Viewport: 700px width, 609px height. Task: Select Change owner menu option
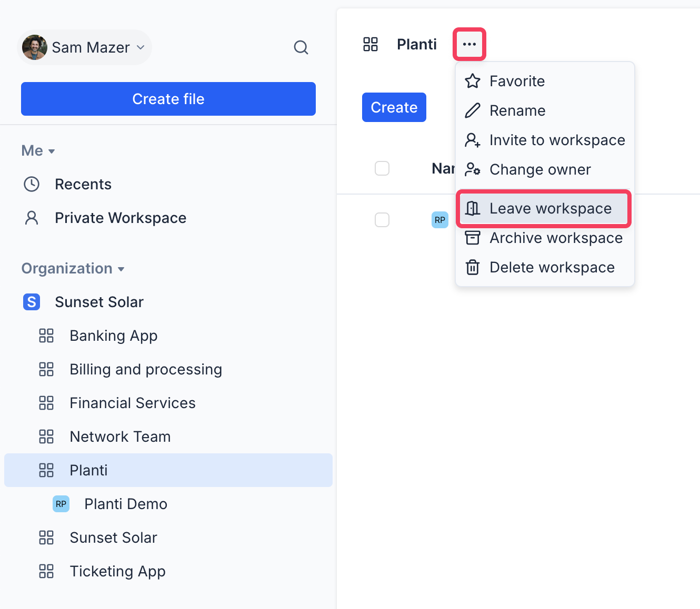pyautogui.click(x=540, y=169)
